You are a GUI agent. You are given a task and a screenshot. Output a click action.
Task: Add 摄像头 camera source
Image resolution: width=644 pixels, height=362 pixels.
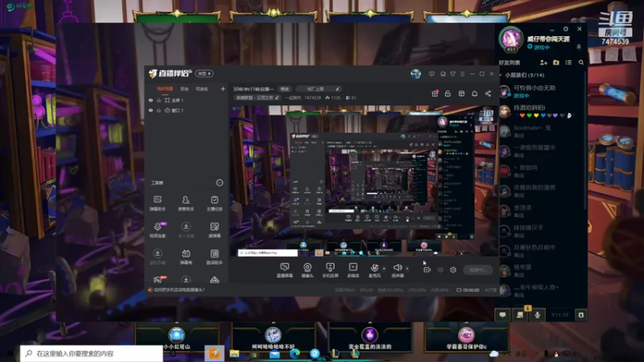(308, 270)
